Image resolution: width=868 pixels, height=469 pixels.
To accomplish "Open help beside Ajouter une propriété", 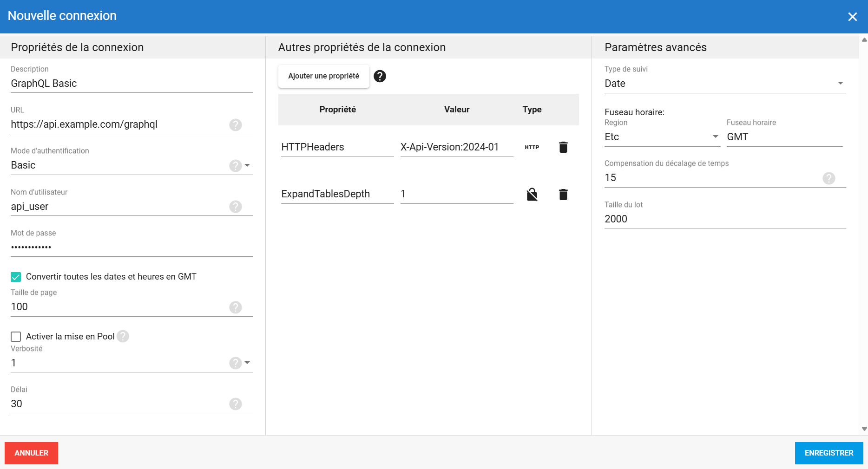I will 380,76.
